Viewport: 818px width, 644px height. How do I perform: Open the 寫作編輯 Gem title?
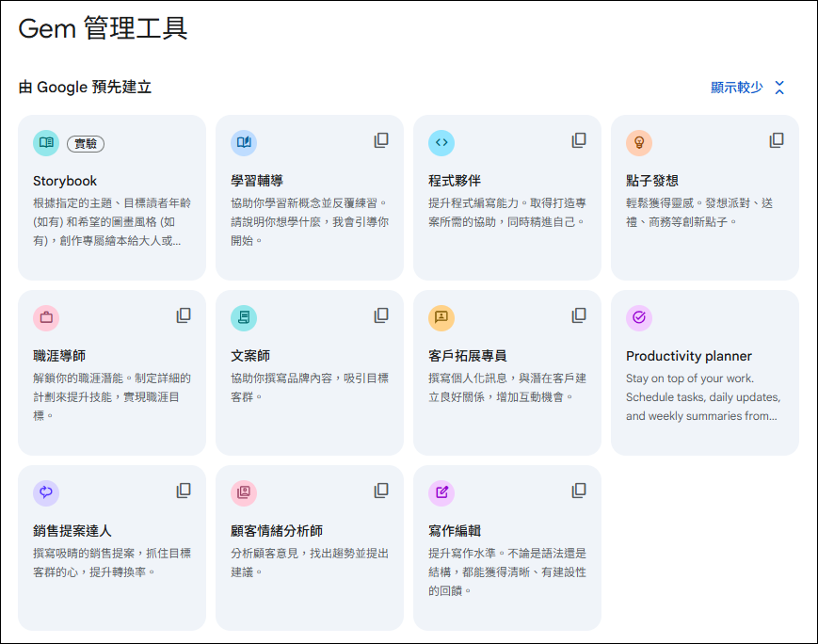(455, 531)
